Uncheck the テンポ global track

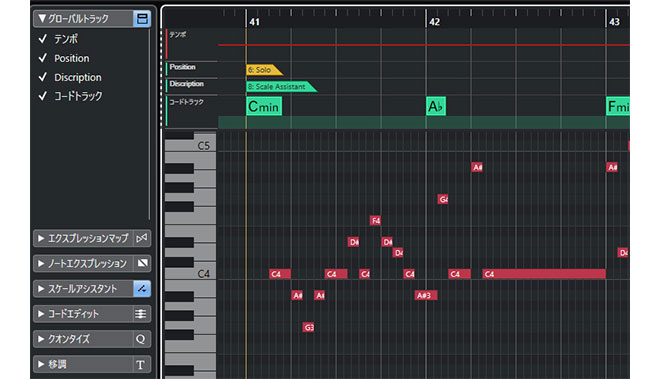point(43,39)
